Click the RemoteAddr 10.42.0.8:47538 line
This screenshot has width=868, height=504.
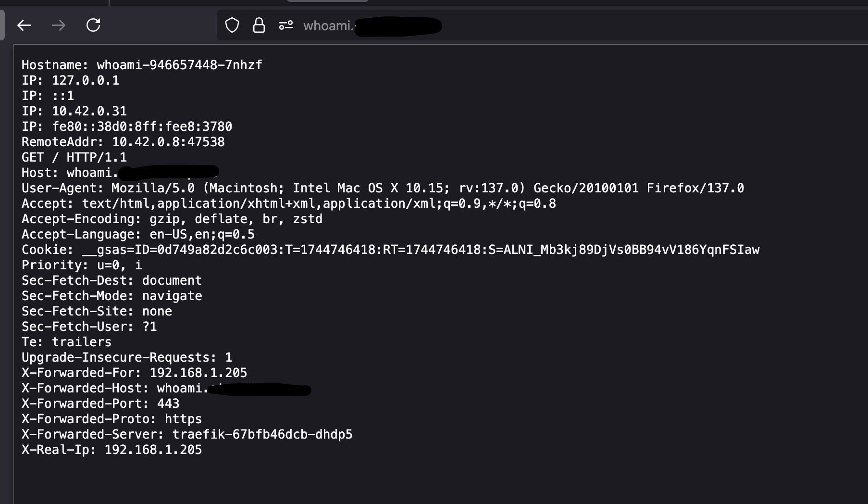click(x=123, y=142)
